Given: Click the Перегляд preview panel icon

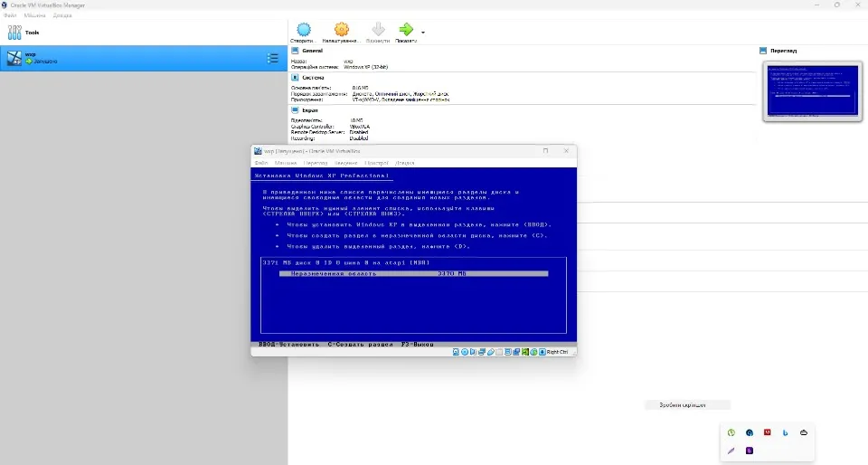Looking at the screenshot, I should 763,51.
